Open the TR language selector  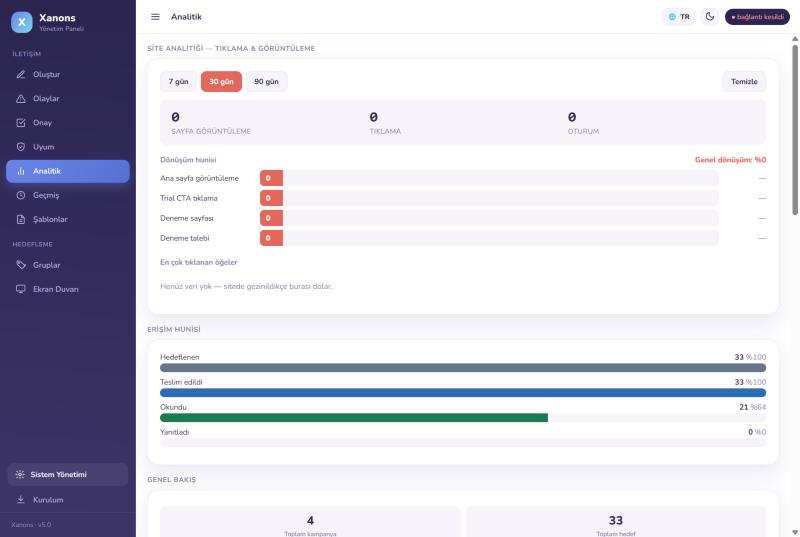[679, 17]
